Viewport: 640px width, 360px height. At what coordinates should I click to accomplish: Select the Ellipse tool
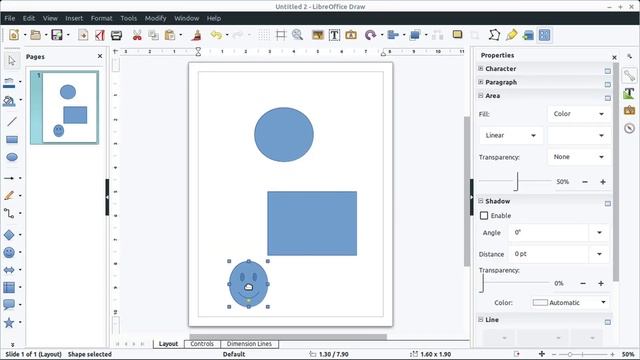[x=12, y=157]
